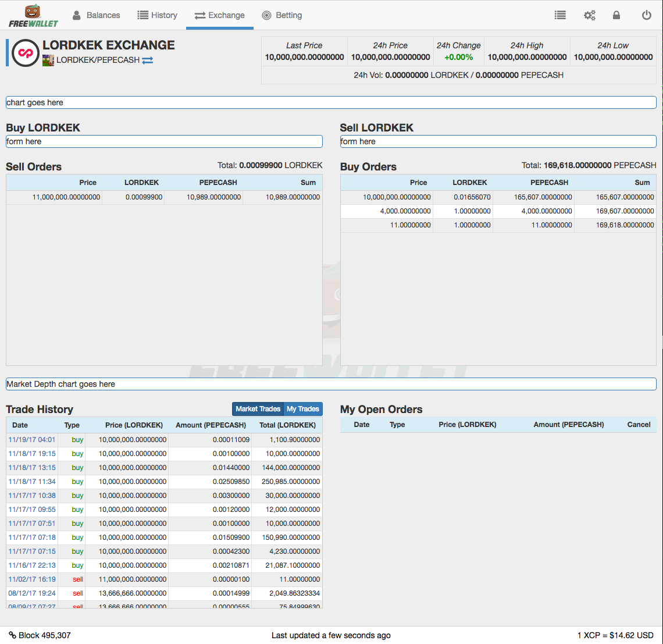The width and height of the screenshot is (663, 644).
Task: Click Trade History Amount (PEPECASH) header
Action: click(x=211, y=425)
